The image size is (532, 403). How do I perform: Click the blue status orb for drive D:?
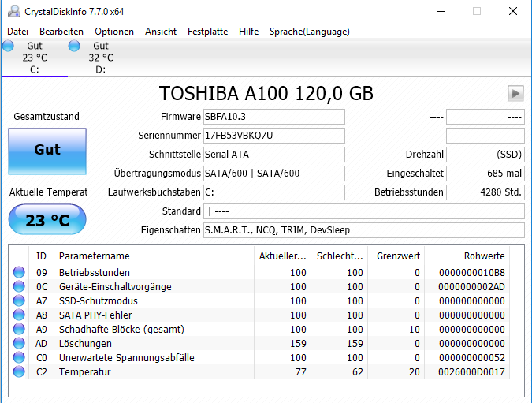(x=74, y=46)
